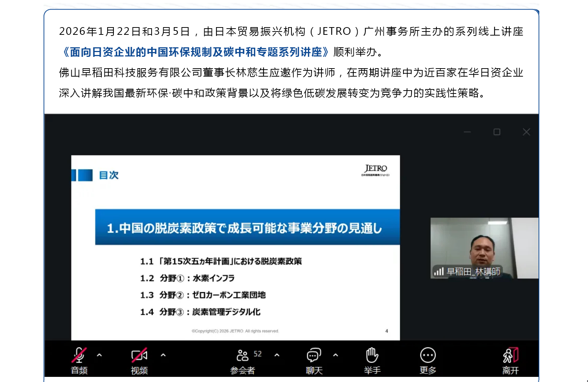This screenshot has width=588, height=382.
Task: Click the signal strength bars icon
Action: 438,272
